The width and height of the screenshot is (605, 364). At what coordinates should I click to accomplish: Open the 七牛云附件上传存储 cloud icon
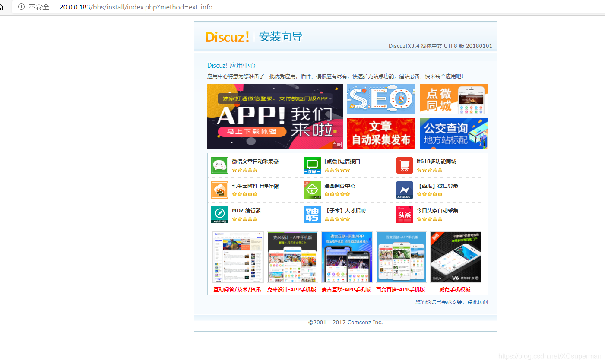pyautogui.click(x=220, y=190)
